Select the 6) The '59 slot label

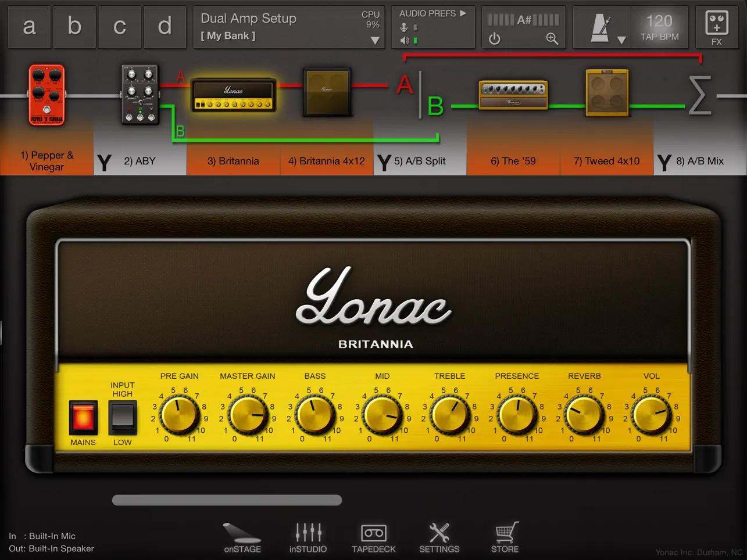click(513, 161)
